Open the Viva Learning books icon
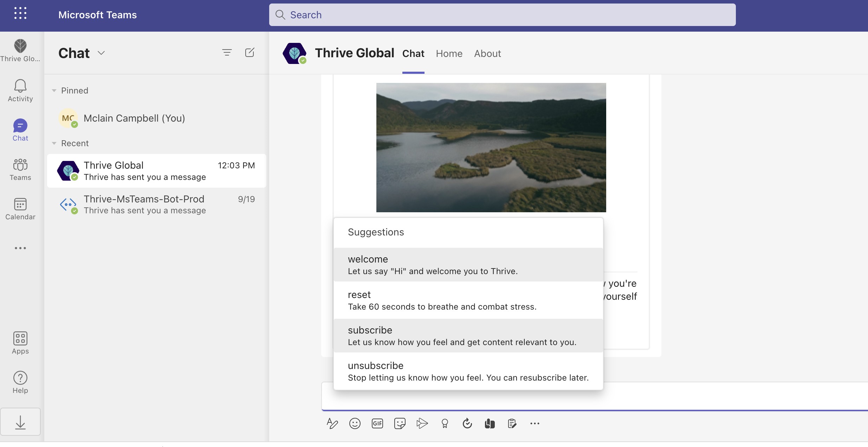Viewport: 868px width, 447px height. click(490, 423)
